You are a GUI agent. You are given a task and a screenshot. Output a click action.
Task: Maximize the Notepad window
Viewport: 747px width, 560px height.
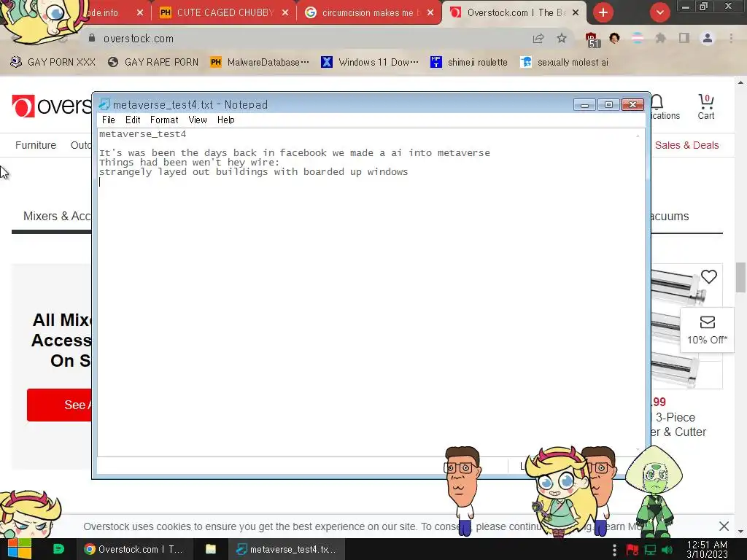pyautogui.click(x=608, y=104)
